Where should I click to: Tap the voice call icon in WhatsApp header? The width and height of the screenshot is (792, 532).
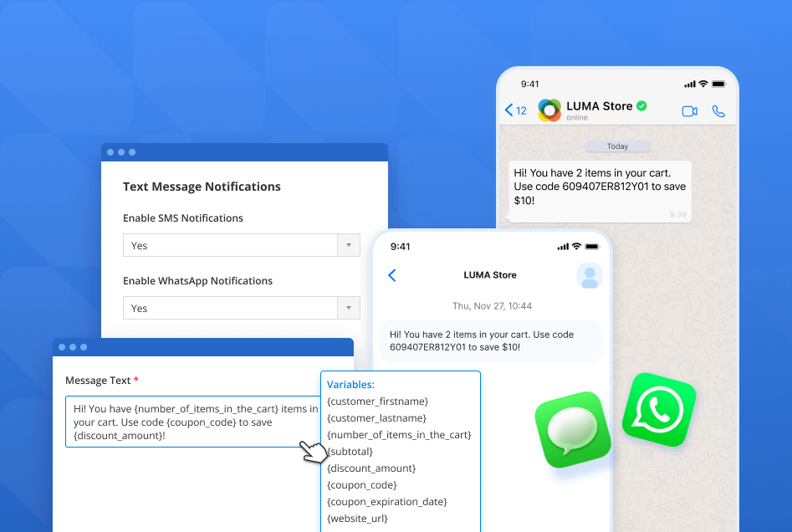(x=718, y=110)
